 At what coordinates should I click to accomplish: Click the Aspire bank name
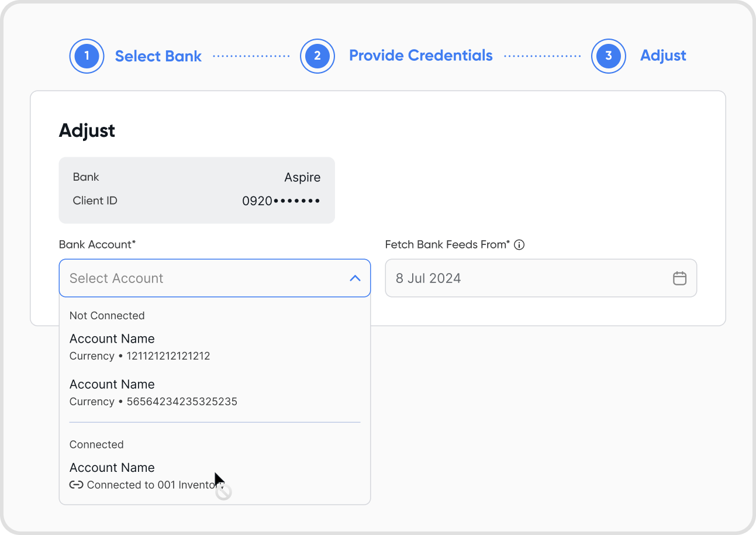(x=302, y=177)
